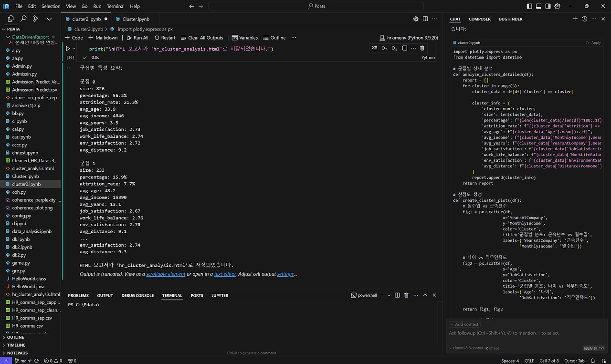This screenshot has width=611, height=364.
Task: Collapse the DataDrivenReport folder
Action: (31, 37)
